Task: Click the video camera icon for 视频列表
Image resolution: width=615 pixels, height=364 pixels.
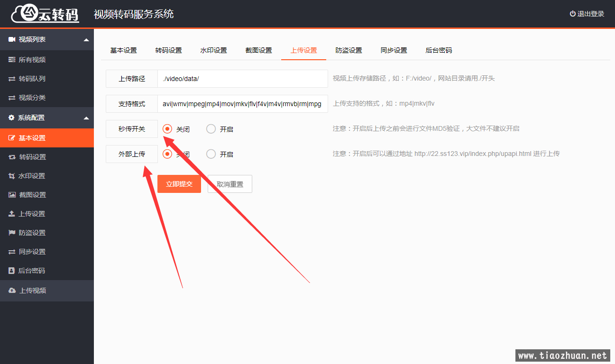Action: [12, 39]
